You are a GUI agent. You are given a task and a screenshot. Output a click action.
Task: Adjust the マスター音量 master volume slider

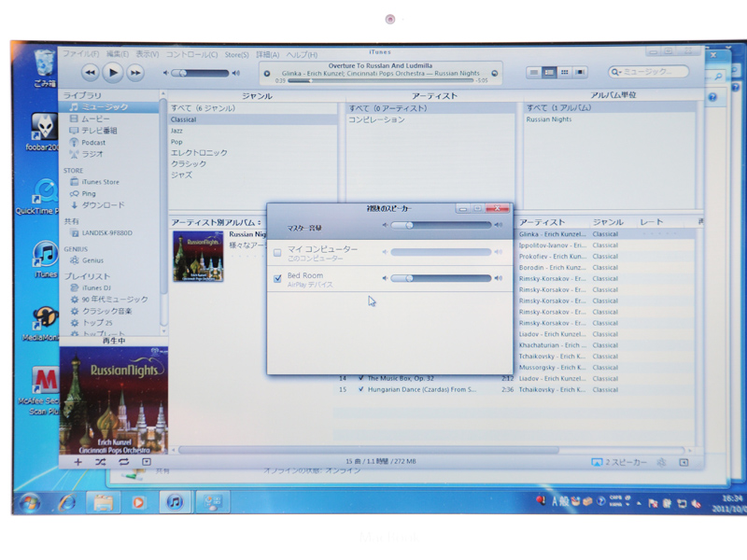pyautogui.click(x=441, y=225)
